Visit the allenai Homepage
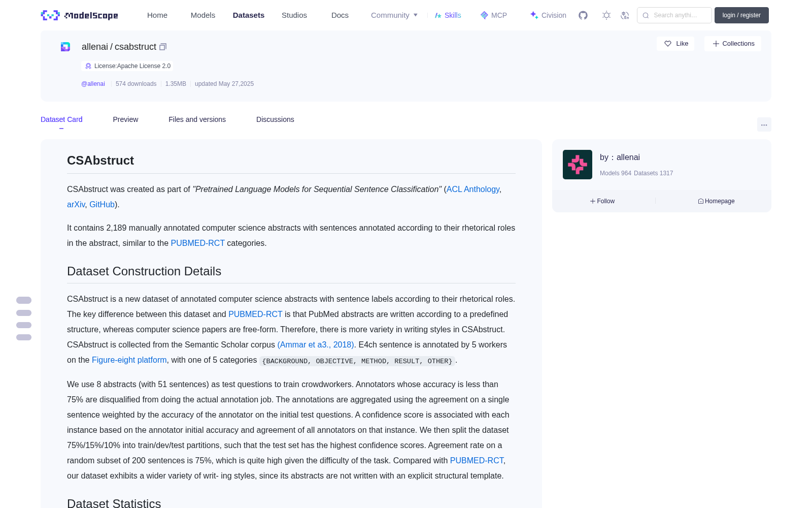This screenshot has width=812, height=508. tap(716, 201)
